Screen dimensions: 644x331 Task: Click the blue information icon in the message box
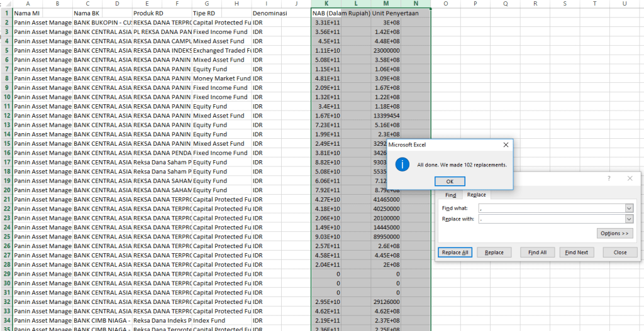click(x=402, y=165)
